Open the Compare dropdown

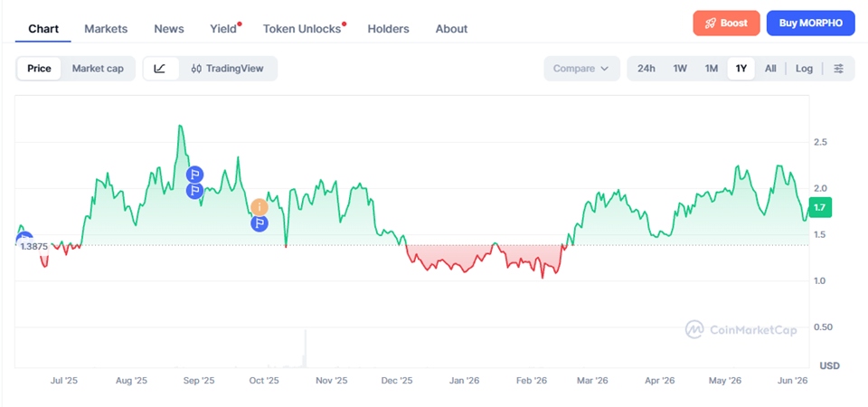(x=581, y=69)
